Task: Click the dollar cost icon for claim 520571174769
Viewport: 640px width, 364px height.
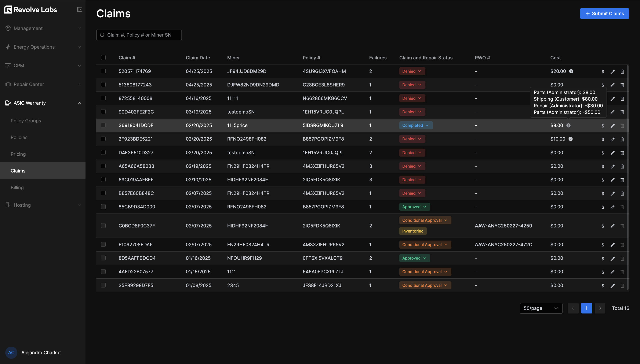Action: point(603,71)
